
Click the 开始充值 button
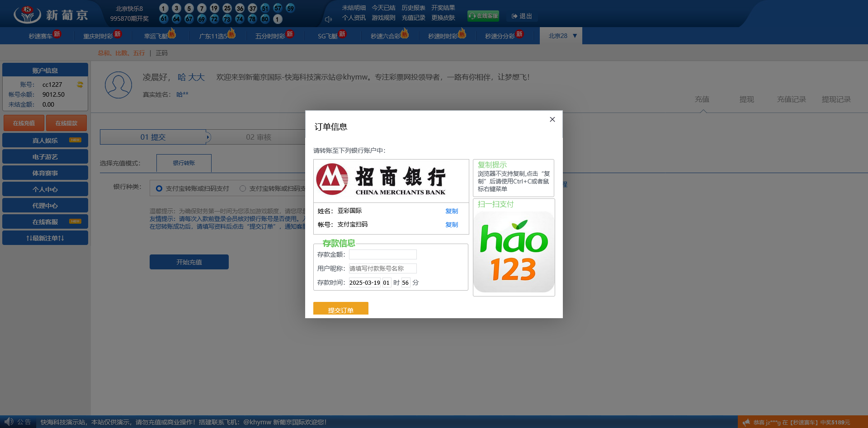tap(189, 262)
